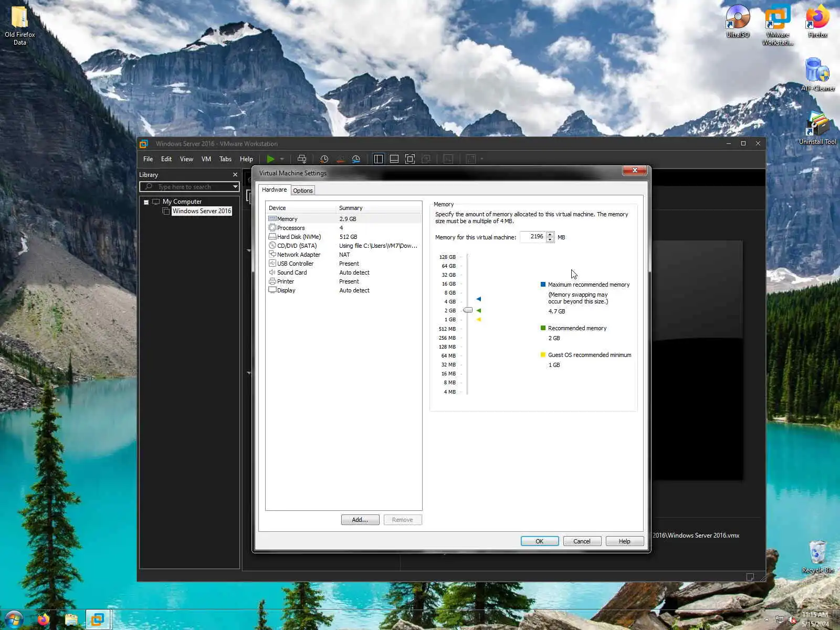Click OK in Virtual Machine Settings

coord(540,541)
